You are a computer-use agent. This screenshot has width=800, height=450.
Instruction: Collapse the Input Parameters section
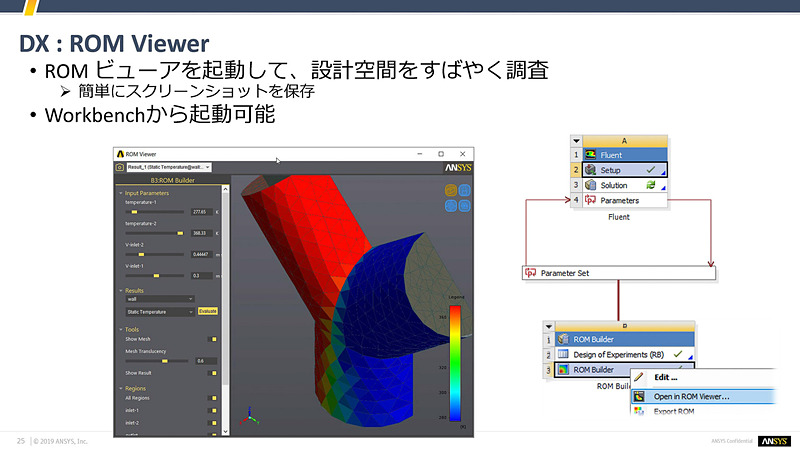(x=121, y=193)
